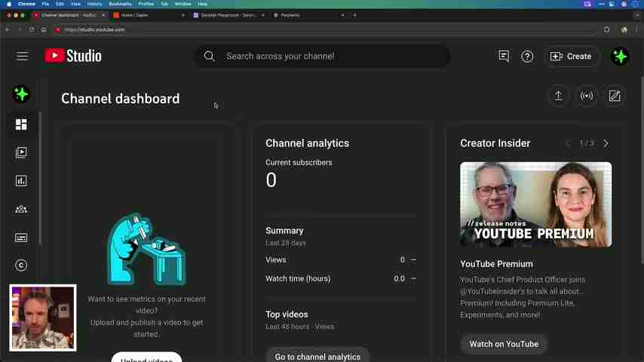The height and width of the screenshot is (362, 644).
Task: Click the Top videos heading
Action: (287, 314)
